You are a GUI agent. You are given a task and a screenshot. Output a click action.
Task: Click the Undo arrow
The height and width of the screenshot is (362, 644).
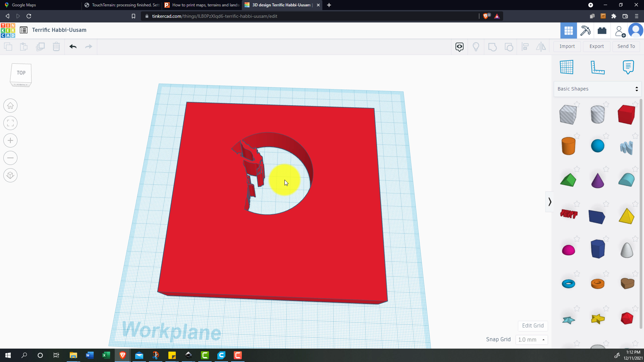[73, 47]
